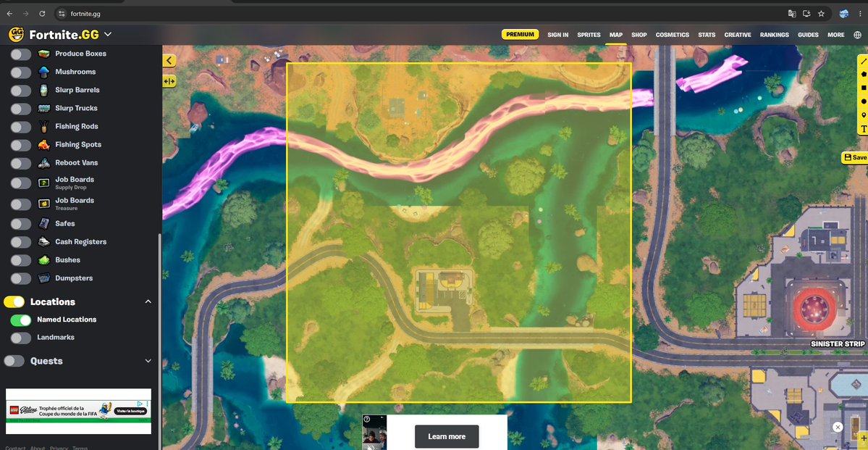
Task: Select the map marker pin tool
Action: (x=863, y=115)
